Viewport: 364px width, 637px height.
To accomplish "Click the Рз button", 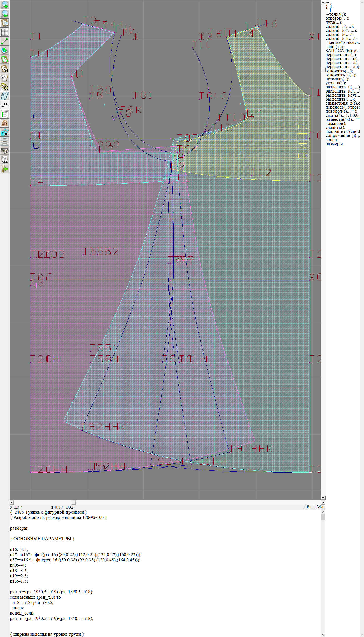I will [x=309, y=507].
